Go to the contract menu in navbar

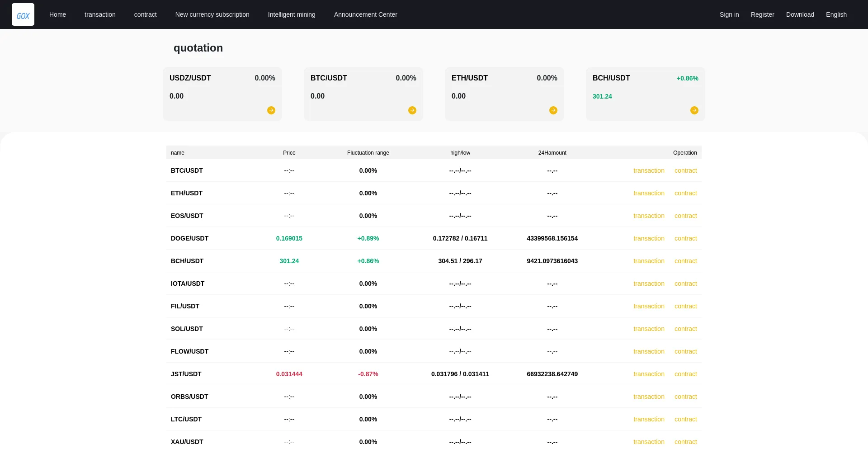coord(145,14)
